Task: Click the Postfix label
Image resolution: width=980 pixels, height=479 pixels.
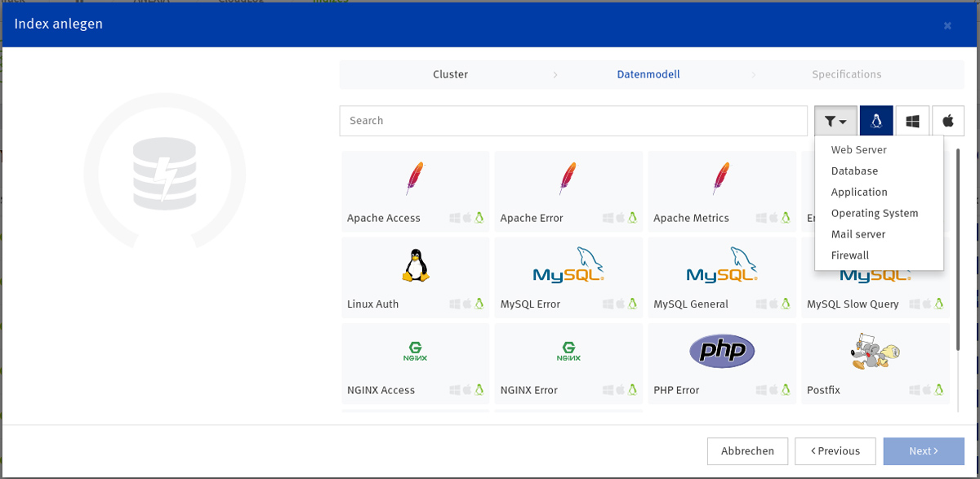Action: click(x=823, y=391)
